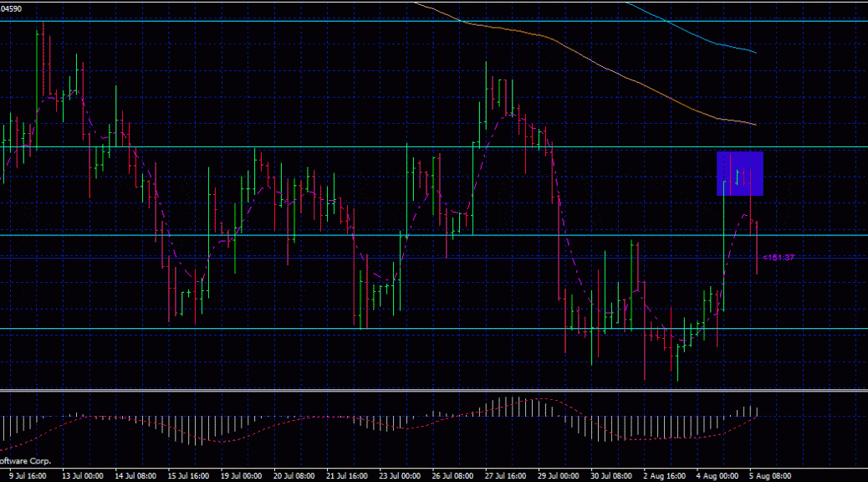Click the 04590 value at top left
The image size is (868, 482).
click(11, 9)
